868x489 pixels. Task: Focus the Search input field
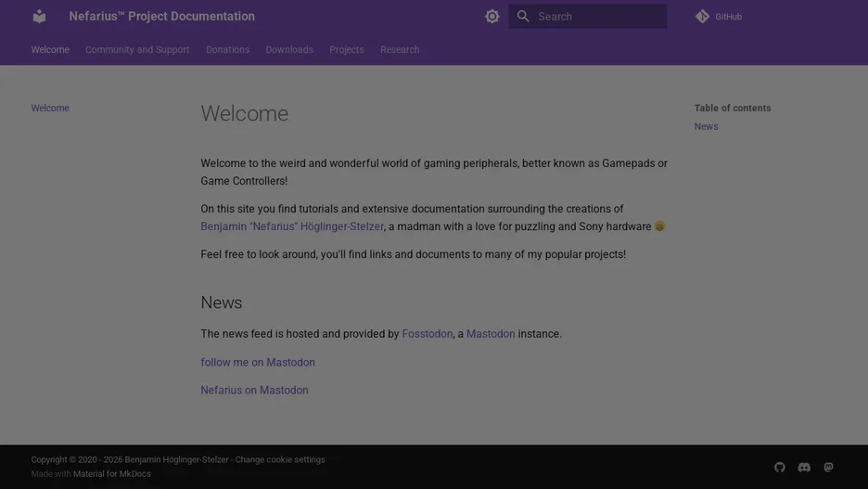587,17
